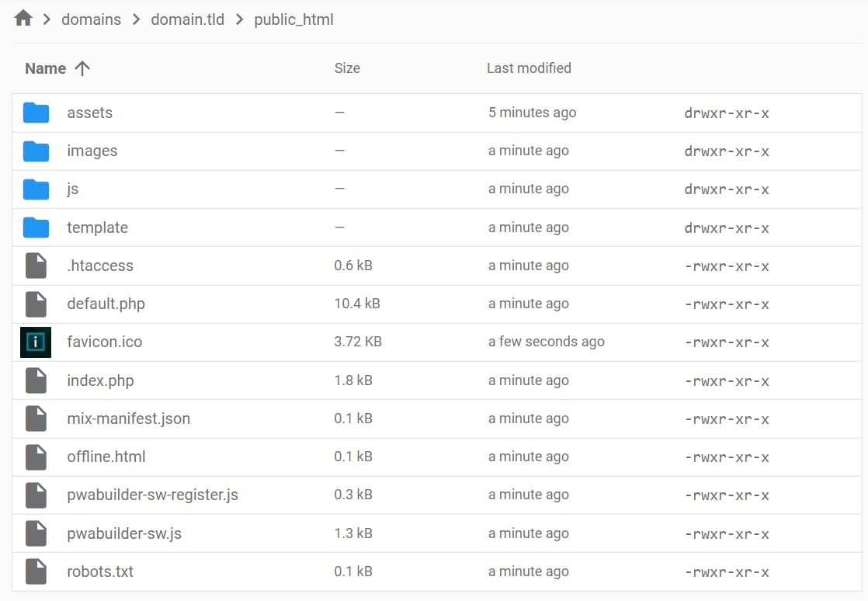Open the images folder icon
The width and height of the screenshot is (868, 601).
35,151
